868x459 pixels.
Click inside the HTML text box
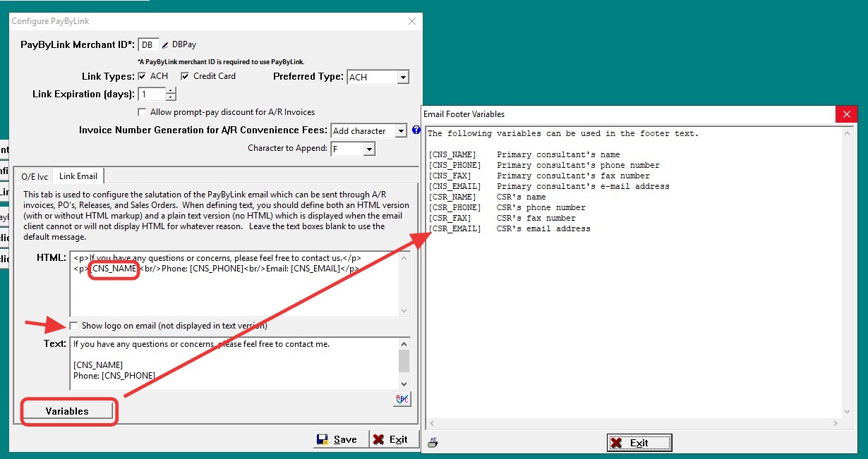(234, 284)
